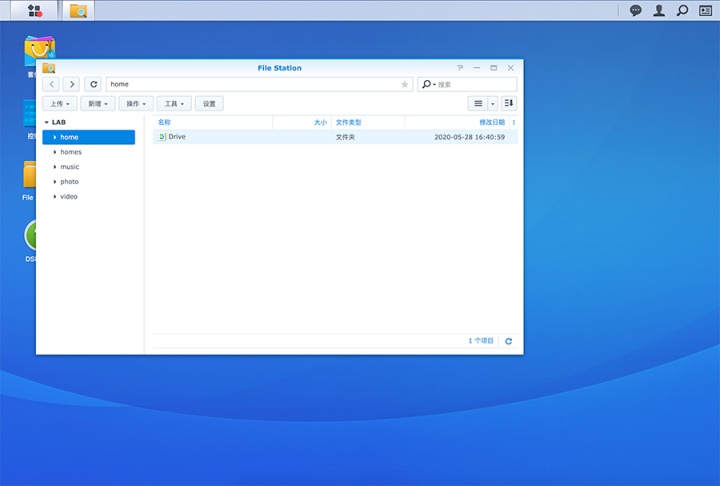720x486 pixels.
Task: Go back with the left arrow button
Action: pos(52,85)
